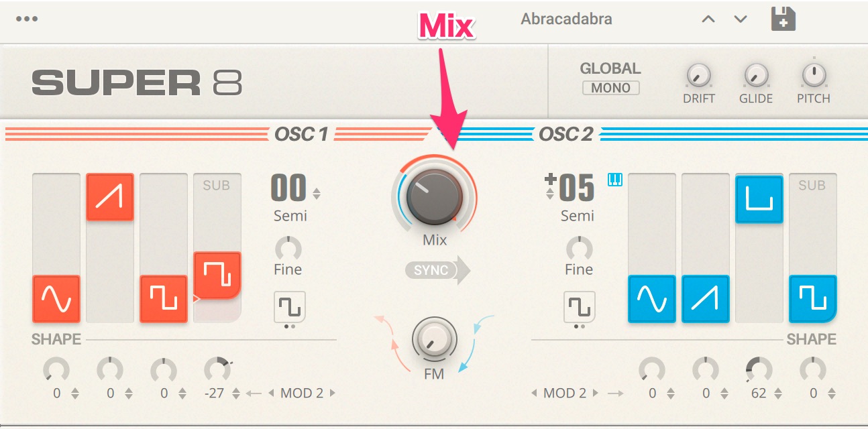868x429 pixels.
Task: Load next preset with down chevron
Action: point(741,19)
